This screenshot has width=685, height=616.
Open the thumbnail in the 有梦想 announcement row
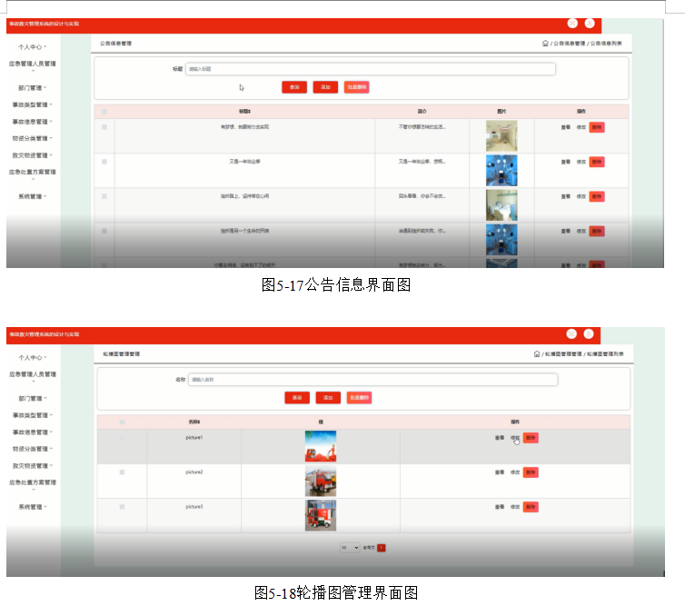click(501, 136)
